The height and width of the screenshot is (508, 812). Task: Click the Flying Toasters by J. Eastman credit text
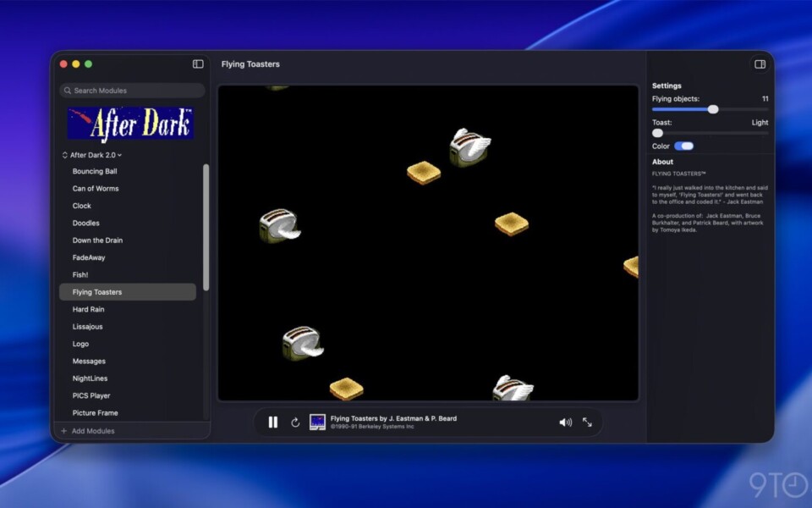(393, 418)
